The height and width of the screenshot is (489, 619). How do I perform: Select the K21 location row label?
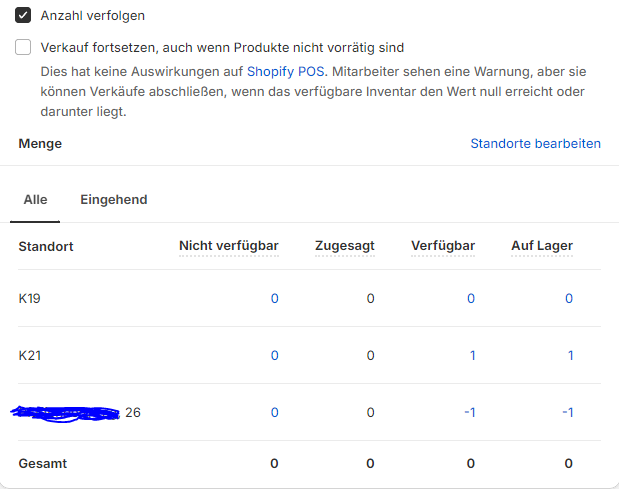[30, 355]
